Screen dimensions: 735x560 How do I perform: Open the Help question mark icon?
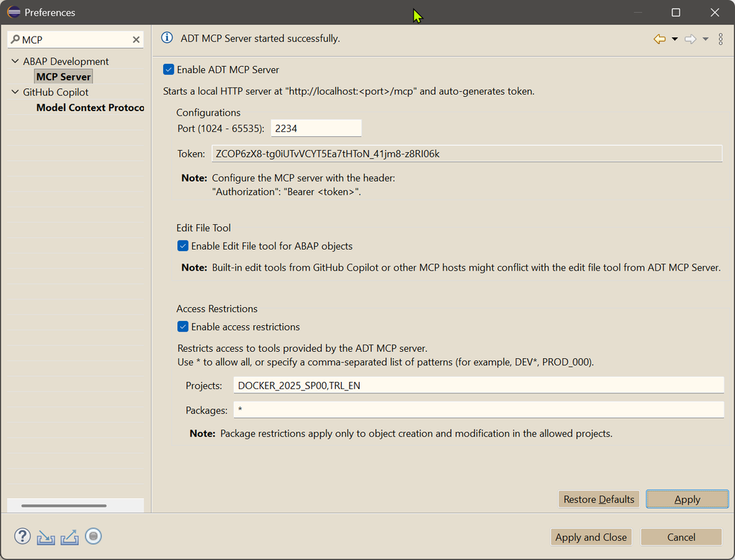22,536
